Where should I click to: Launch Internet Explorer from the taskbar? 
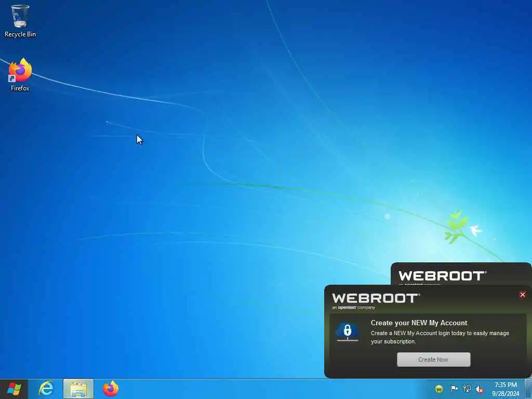46,389
